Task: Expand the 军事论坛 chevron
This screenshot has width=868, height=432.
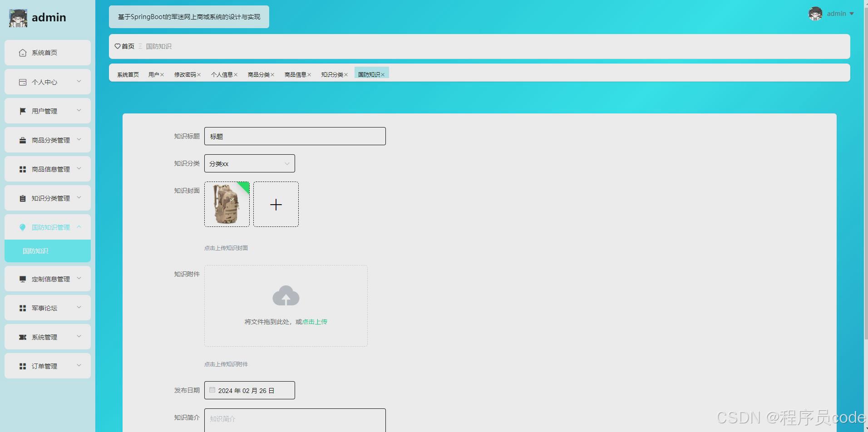Action: point(79,308)
